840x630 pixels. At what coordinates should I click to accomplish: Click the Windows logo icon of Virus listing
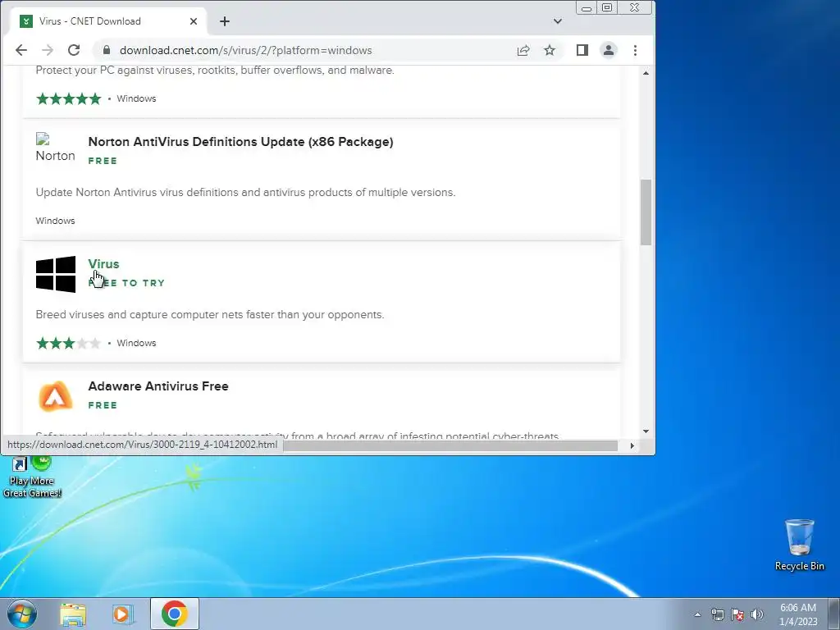[56, 274]
